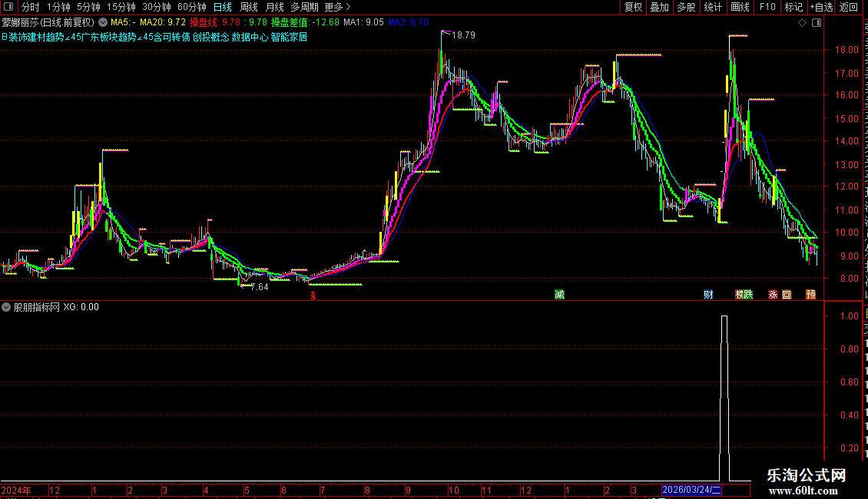This screenshot has height=499, width=868.
Task: Click the MA2 value readout
Action: pos(408,22)
